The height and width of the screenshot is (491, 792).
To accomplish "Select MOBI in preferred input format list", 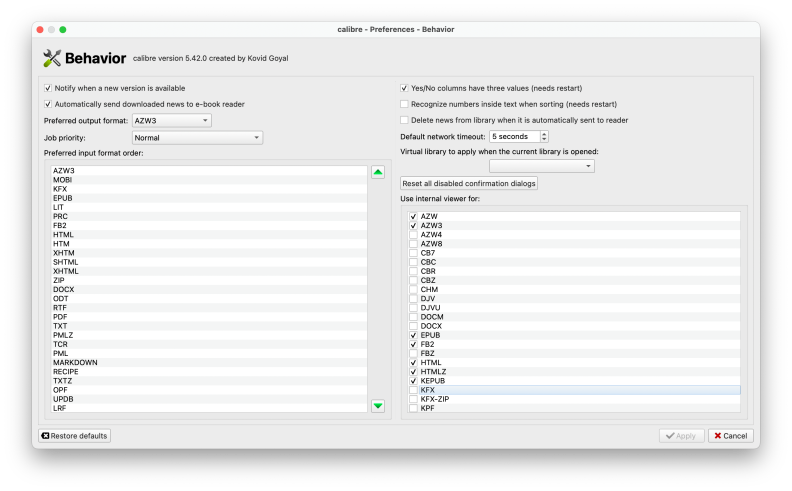I will click(x=209, y=180).
